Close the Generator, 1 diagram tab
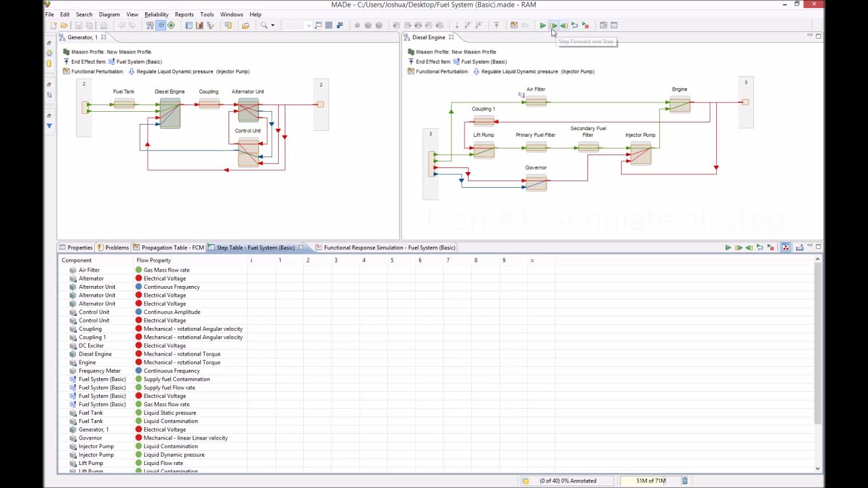 coord(103,37)
